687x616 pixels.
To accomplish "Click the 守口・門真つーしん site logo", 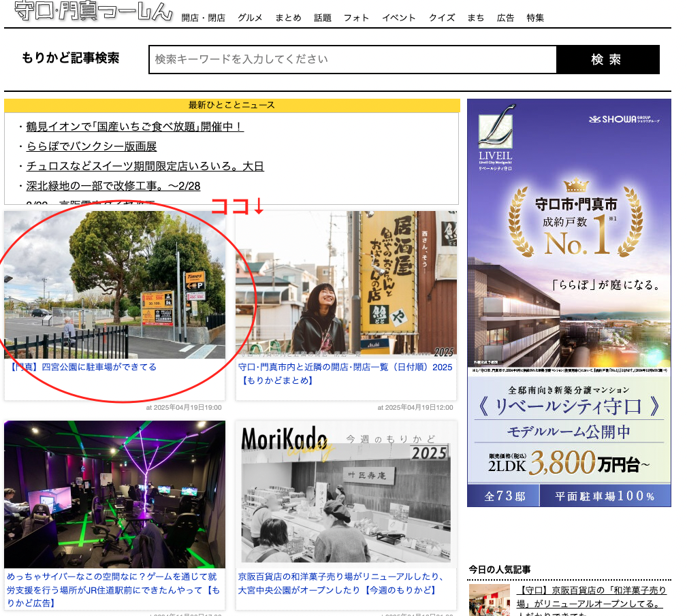I will [93, 10].
